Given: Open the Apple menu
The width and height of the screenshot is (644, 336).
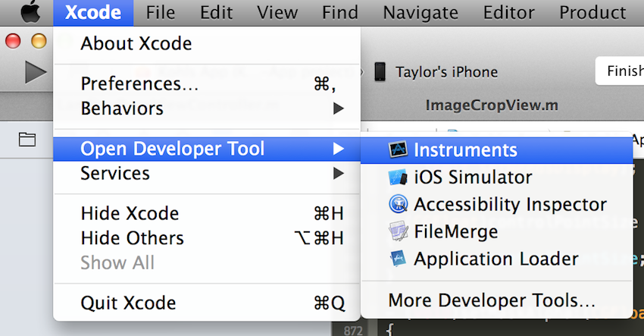Looking at the screenshot, I should pos(31,12).
